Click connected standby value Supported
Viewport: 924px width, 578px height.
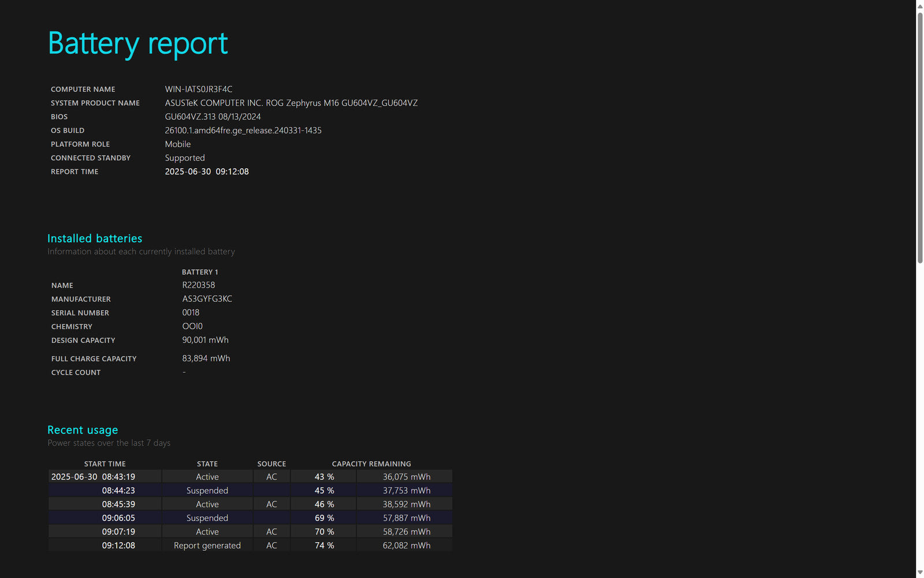185,158
